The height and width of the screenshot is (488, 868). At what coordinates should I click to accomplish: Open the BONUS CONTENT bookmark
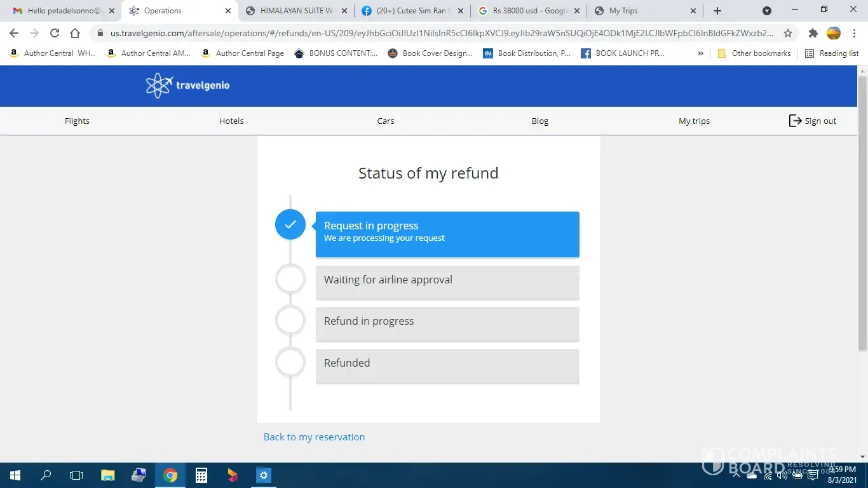click(336, 53)
